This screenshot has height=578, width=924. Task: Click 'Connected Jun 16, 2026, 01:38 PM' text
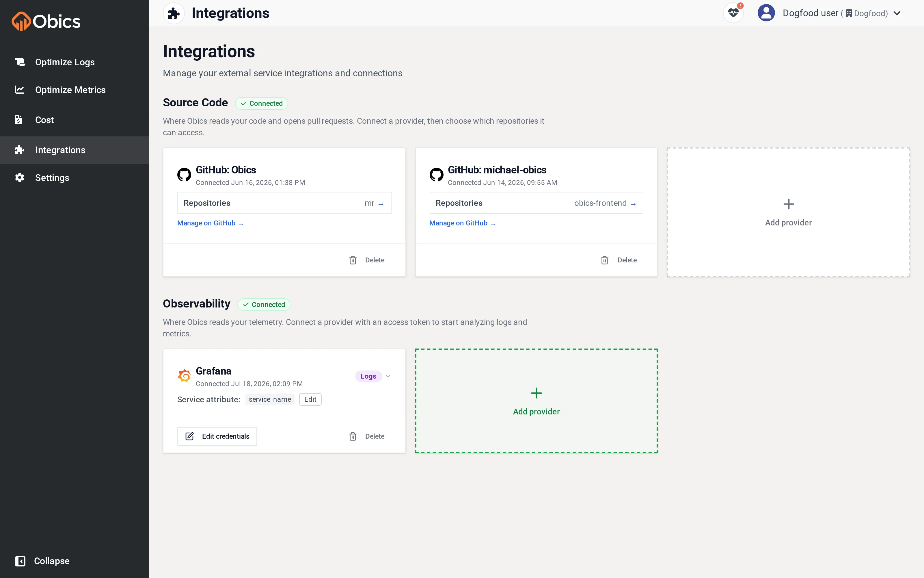(x=250, y=183)
